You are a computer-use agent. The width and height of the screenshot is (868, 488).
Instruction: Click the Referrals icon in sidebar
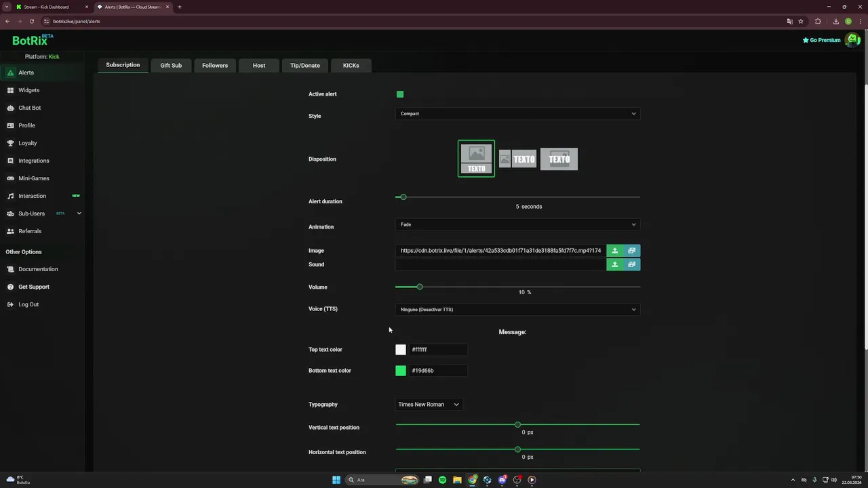(10, 231)
